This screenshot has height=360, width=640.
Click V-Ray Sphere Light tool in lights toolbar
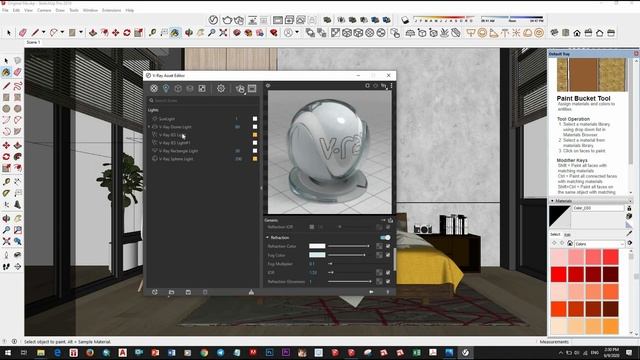point(482,33)
